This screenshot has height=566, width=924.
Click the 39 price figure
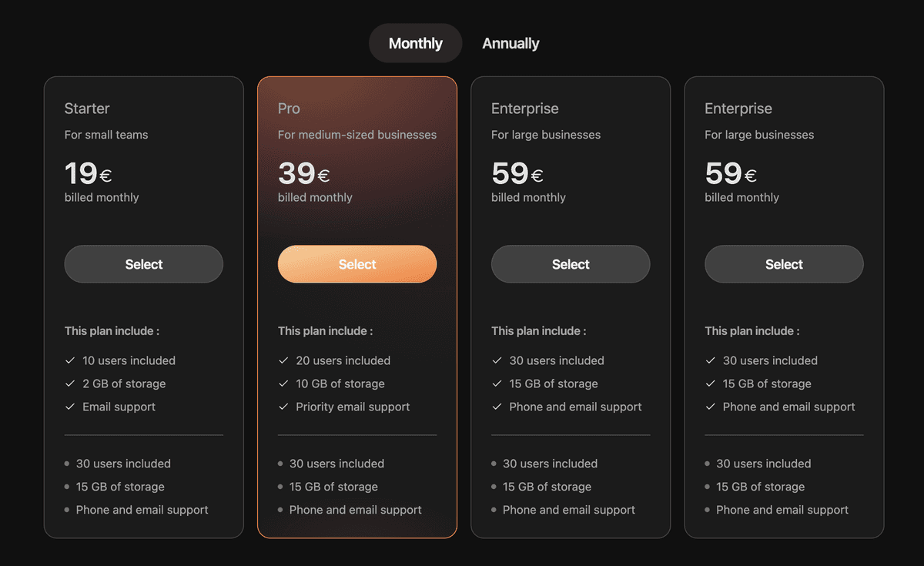tap(296, 173)
